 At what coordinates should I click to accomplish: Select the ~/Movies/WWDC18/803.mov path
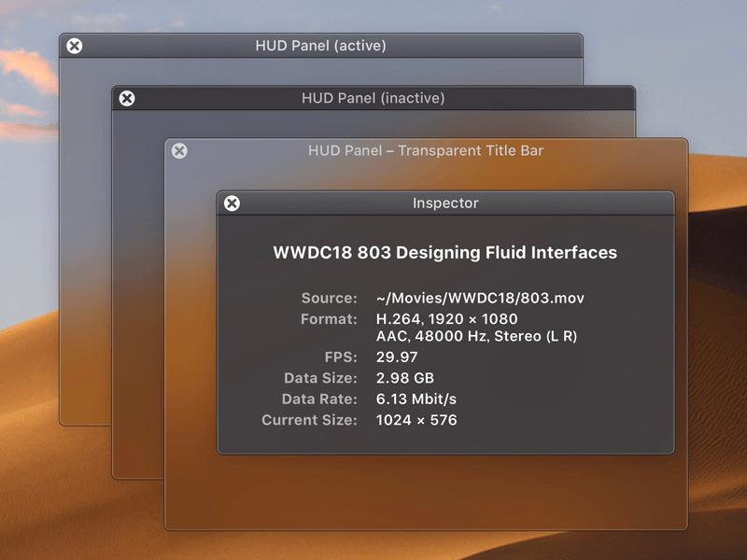pyautogui.click(x=480, y=298)
